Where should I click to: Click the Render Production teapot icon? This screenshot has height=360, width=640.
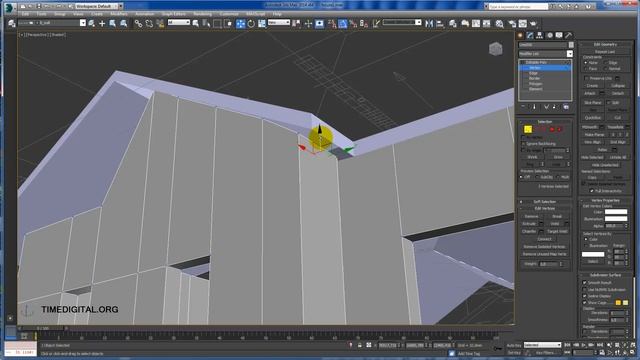pyautogui.click(x=533, y=23)
